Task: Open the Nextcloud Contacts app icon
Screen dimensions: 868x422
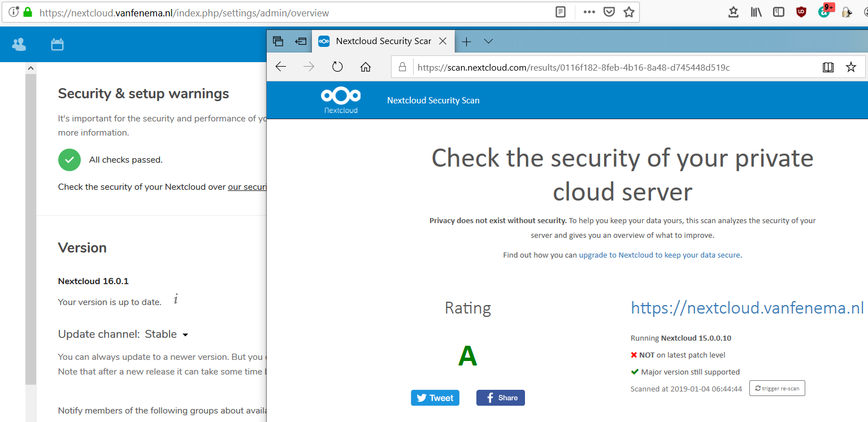Action: [19, 44]
